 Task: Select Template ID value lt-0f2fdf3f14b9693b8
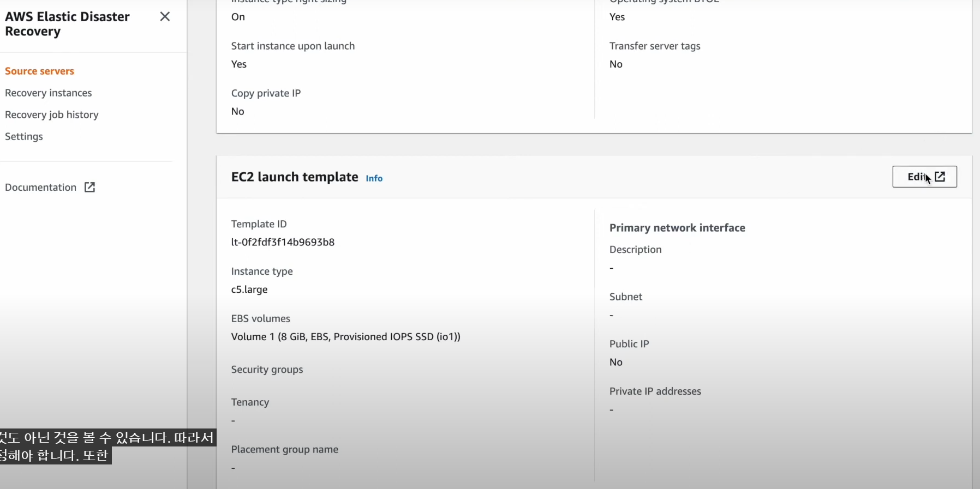pyautogui.click(x=283, y=242)
